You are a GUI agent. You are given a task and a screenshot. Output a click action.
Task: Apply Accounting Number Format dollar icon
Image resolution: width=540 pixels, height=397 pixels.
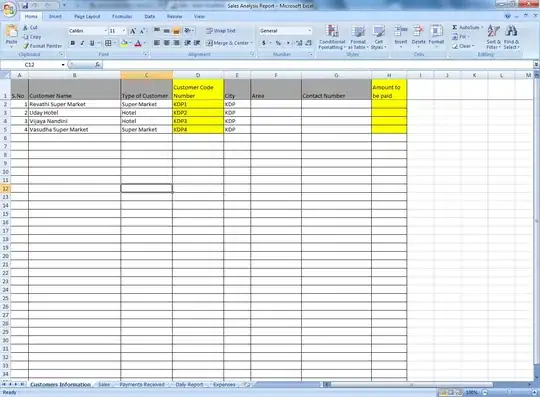(x=264, y=43)
